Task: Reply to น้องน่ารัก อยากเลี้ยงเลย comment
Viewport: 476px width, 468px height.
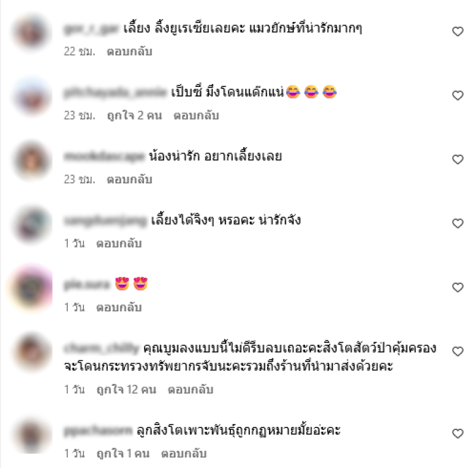Action: click(x=129, y=179)
